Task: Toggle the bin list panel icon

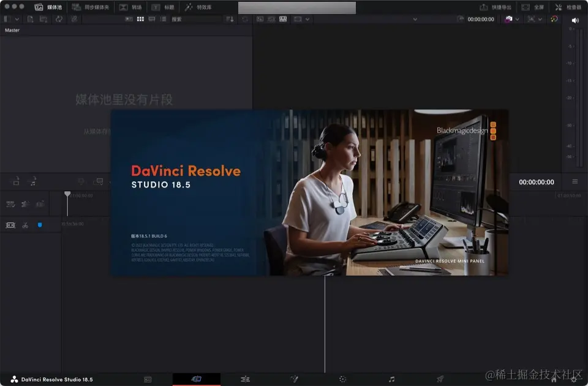Action: coord(6,19)
